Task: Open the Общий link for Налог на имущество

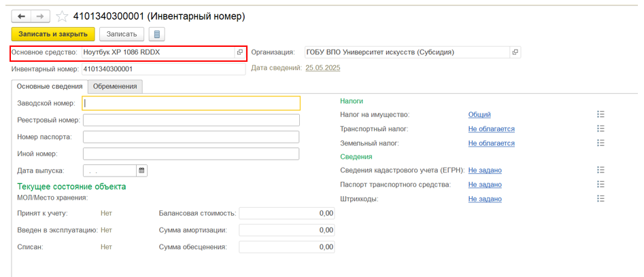Action: coord(479,115)
